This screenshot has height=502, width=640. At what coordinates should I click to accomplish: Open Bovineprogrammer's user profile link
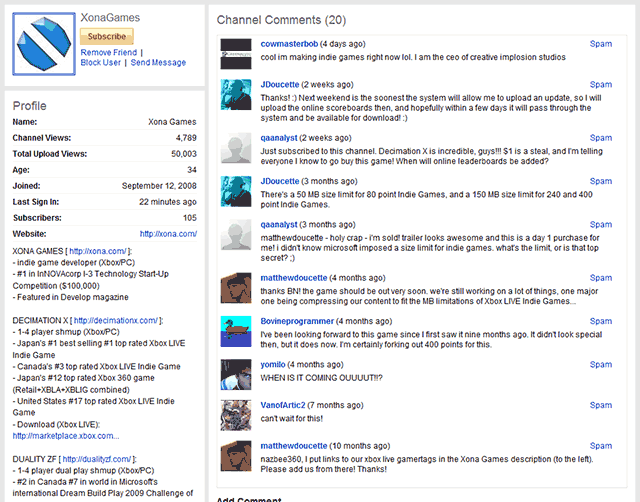[x=297, y=321]
